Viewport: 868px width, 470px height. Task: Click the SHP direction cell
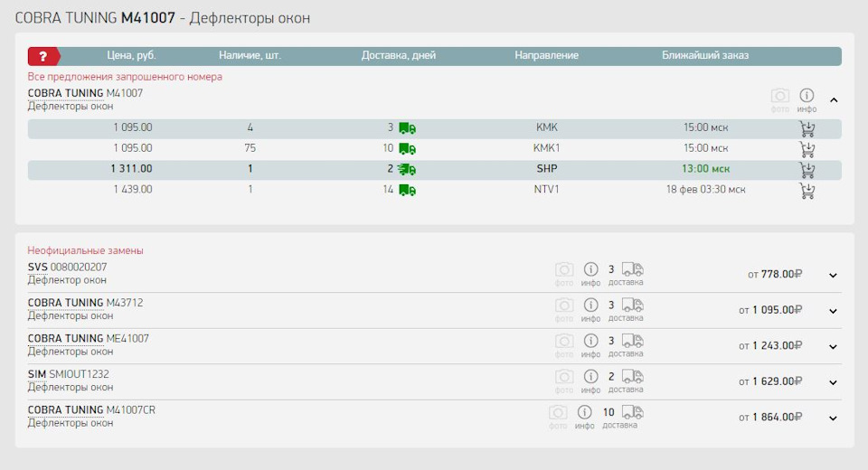[546, 169]
